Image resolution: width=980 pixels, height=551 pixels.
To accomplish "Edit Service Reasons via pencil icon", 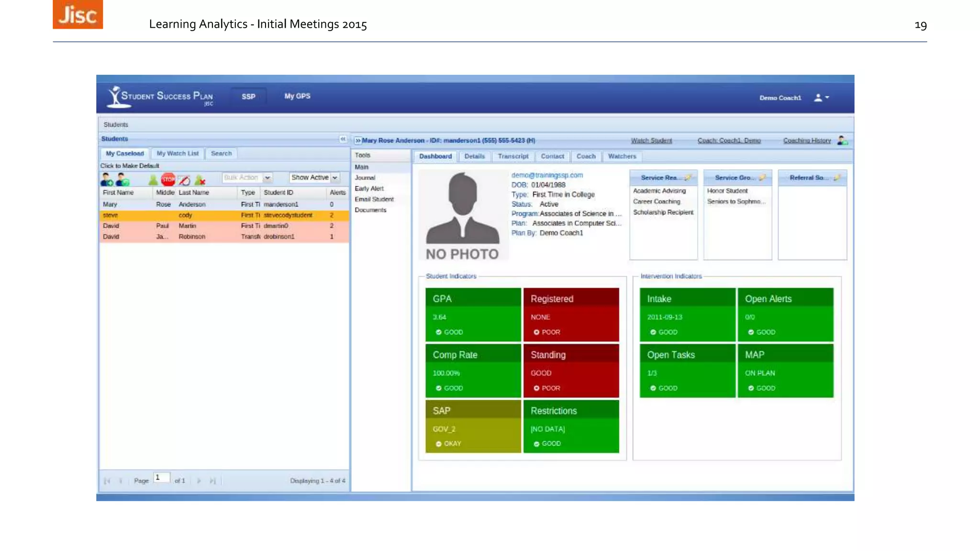I will click(688, 177).
